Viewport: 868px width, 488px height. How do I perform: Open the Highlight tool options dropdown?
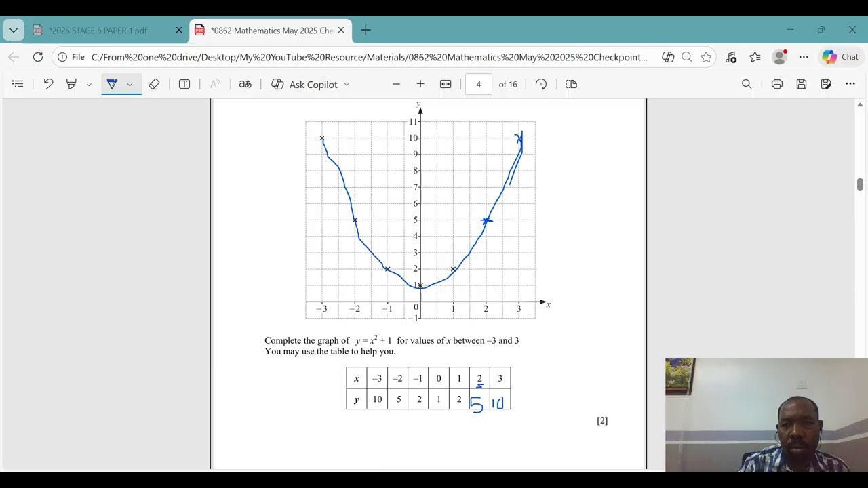89,85
